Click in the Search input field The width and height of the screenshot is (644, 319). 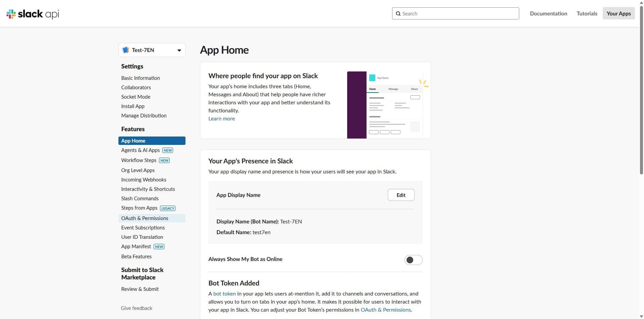[x=455, y=13]
